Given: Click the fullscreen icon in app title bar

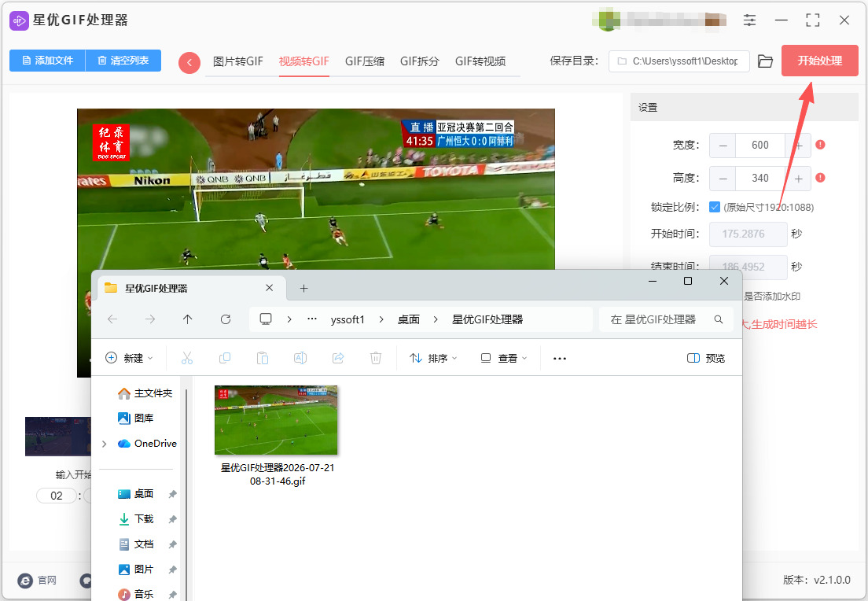Looking at the screenshot, I should [x=813, y=20].
